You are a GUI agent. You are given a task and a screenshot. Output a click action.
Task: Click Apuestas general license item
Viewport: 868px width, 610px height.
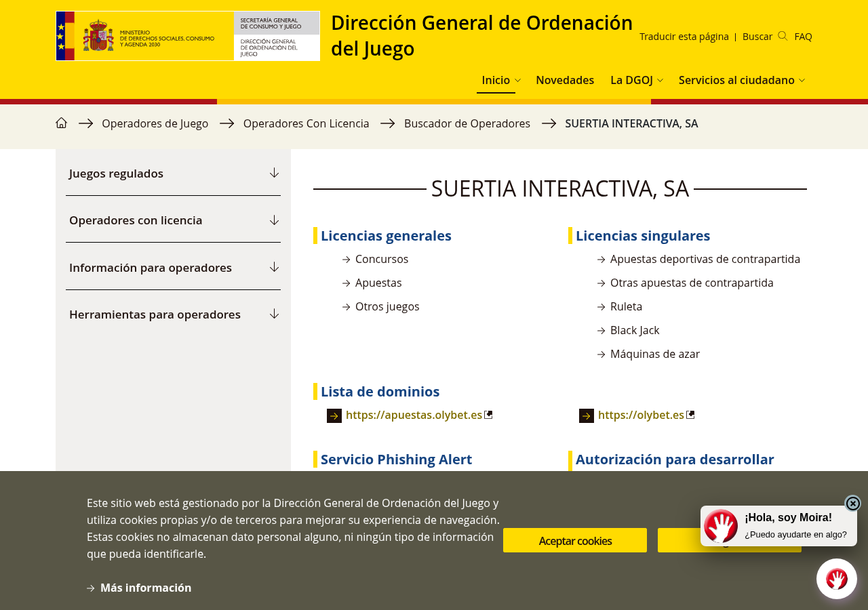378,283
